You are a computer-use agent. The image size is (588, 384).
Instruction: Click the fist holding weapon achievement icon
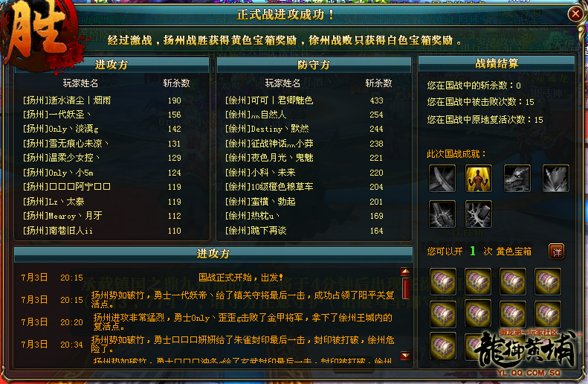point(442,214)
